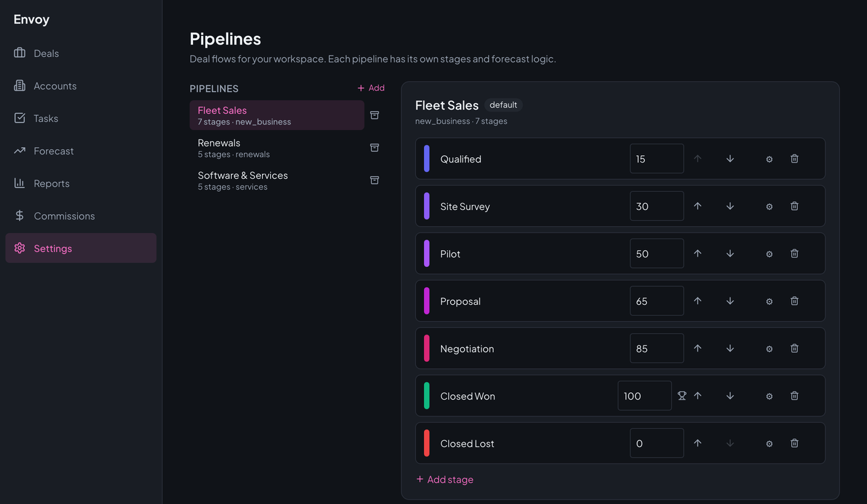Go to Commissions page

point(81,215)
